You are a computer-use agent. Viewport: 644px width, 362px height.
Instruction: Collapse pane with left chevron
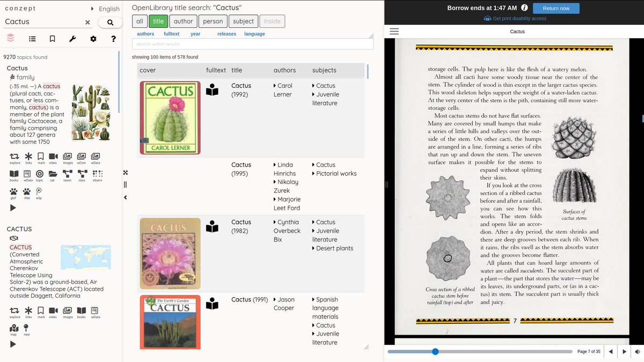click(x=125, y=197)
